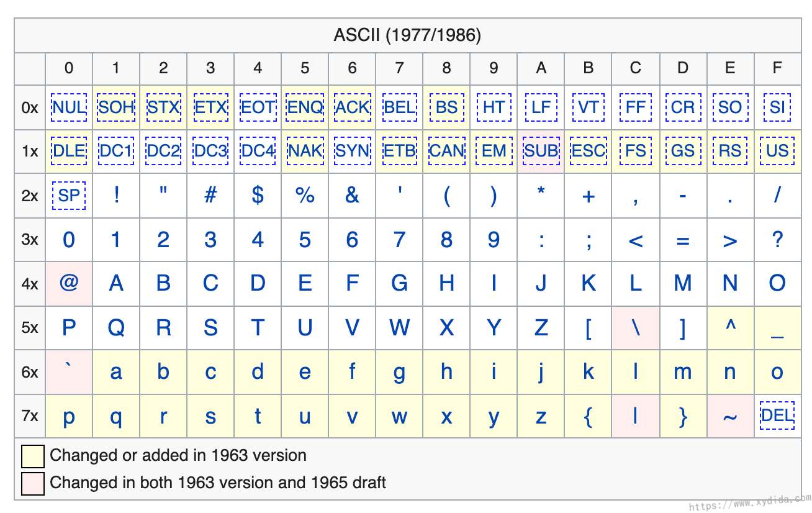Select the SP space character link
812x513 pixels.
pos(69,196)
